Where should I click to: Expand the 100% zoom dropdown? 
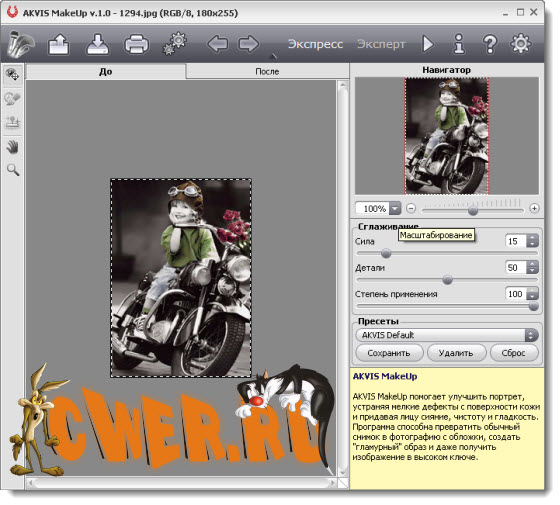click(x=395, y=208)
